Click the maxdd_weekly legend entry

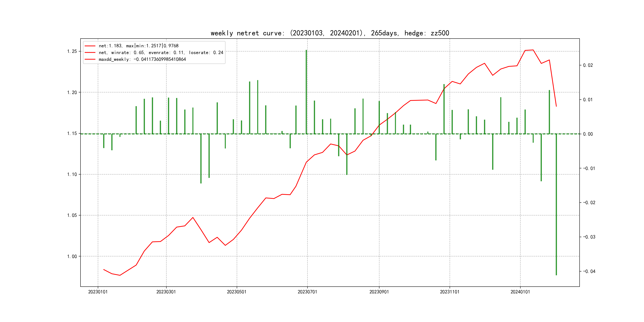tap(142, 59)
